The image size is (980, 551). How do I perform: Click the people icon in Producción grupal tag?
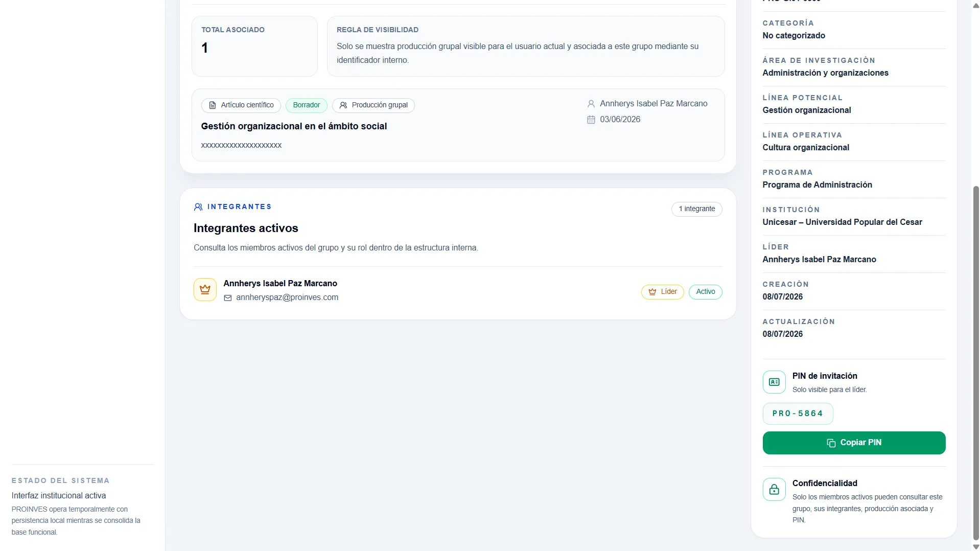point(343,105)
